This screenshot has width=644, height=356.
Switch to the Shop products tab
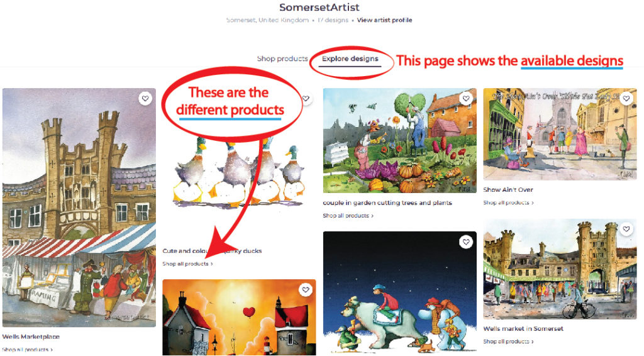click(x=282, y=58)
